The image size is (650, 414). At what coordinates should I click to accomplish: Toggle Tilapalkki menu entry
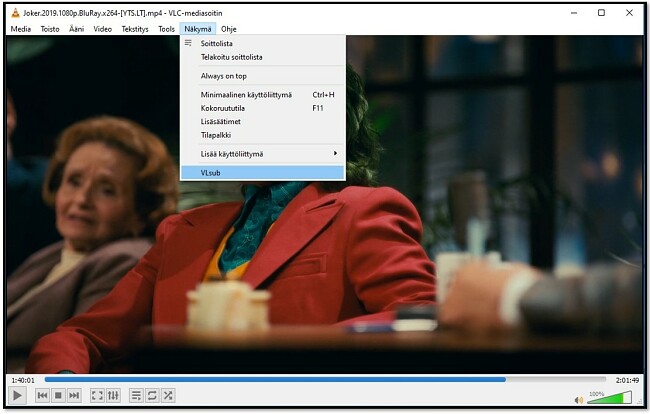[263, 135]
